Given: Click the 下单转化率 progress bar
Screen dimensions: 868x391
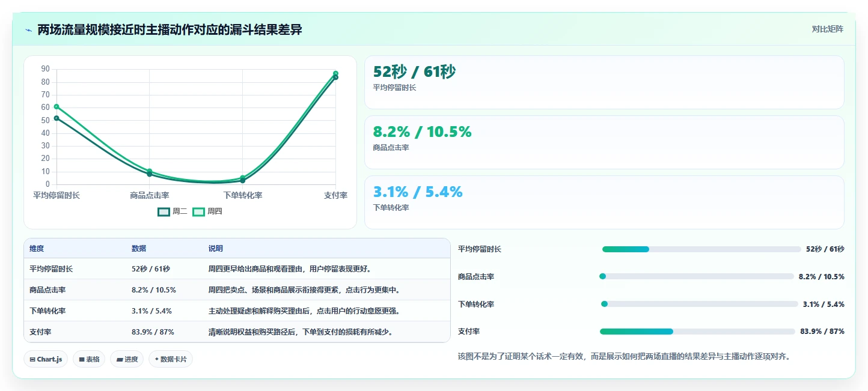Looking at the screenshot, I should click(x=700, y=304).
